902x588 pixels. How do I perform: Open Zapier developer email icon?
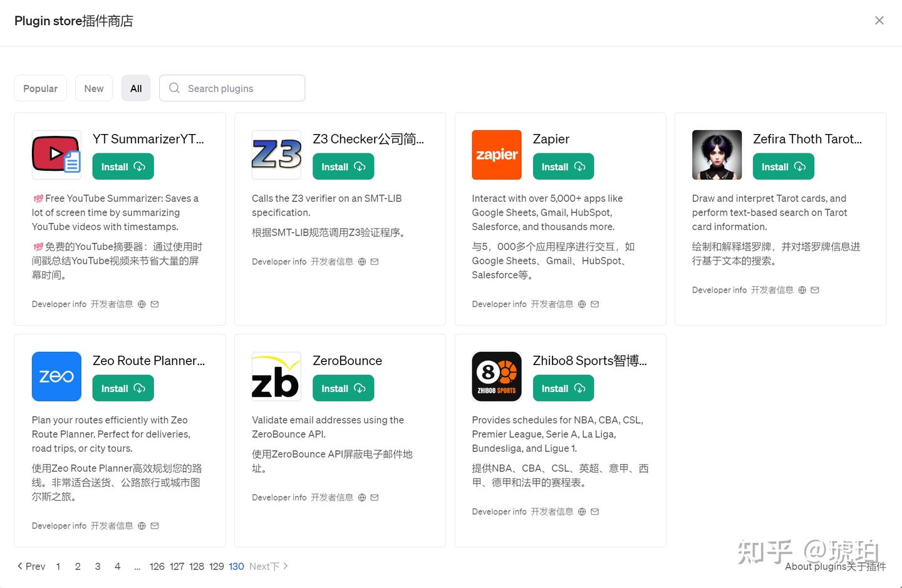pyautogui.click(x=595, y=304)
